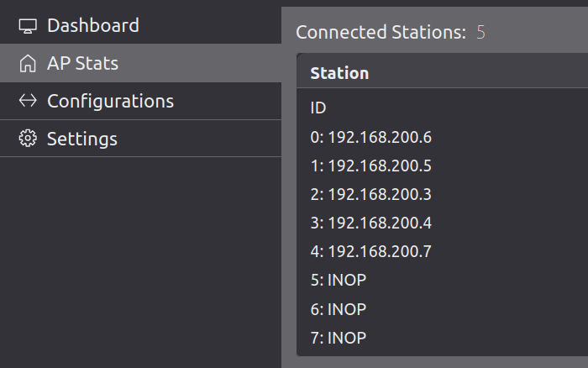Click the Settings gear icon
This screenshot has height=368, width=588.
[28, 139]
